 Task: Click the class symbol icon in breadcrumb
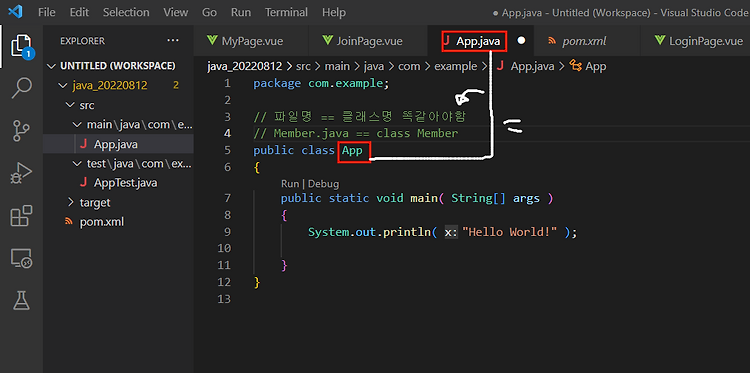pos(575,66)
